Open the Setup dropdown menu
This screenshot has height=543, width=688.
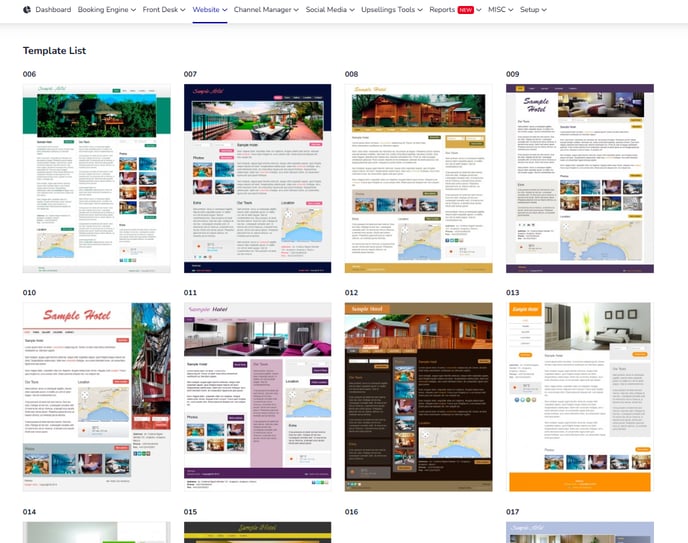point(533,10)
